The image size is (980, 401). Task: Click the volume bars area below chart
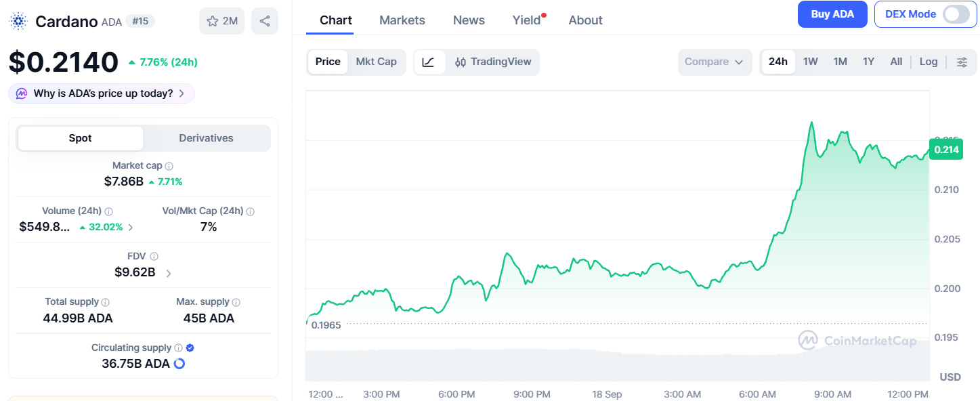click(618, 364)
